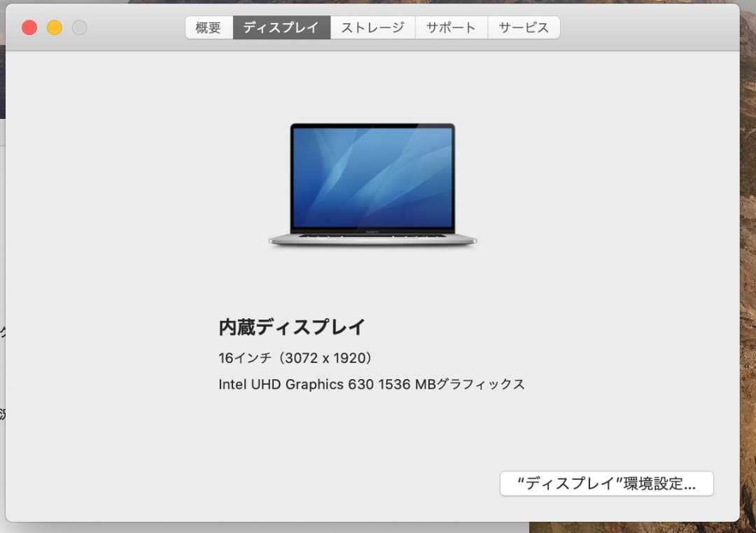
Task: Select the サポート tab
Action: click(450, 27)
